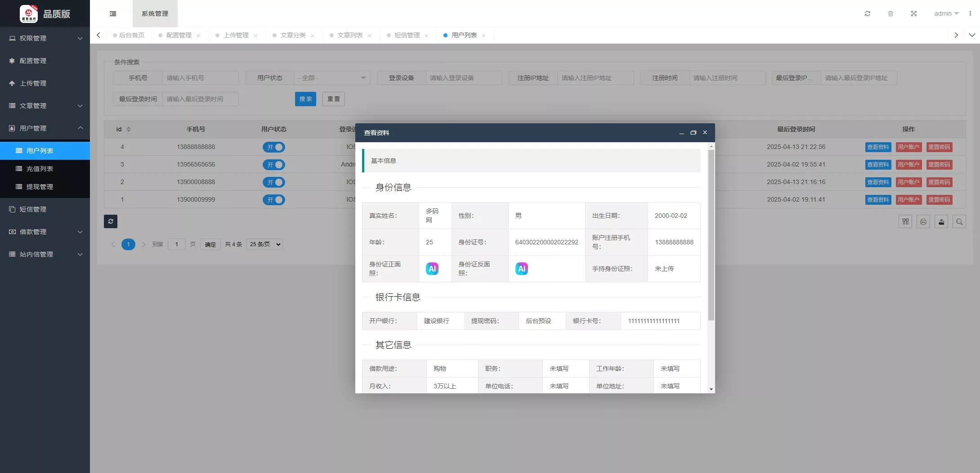Click the trash icon in top header
980x473 pixels.
pyautogui.click(x=890, y=14)
